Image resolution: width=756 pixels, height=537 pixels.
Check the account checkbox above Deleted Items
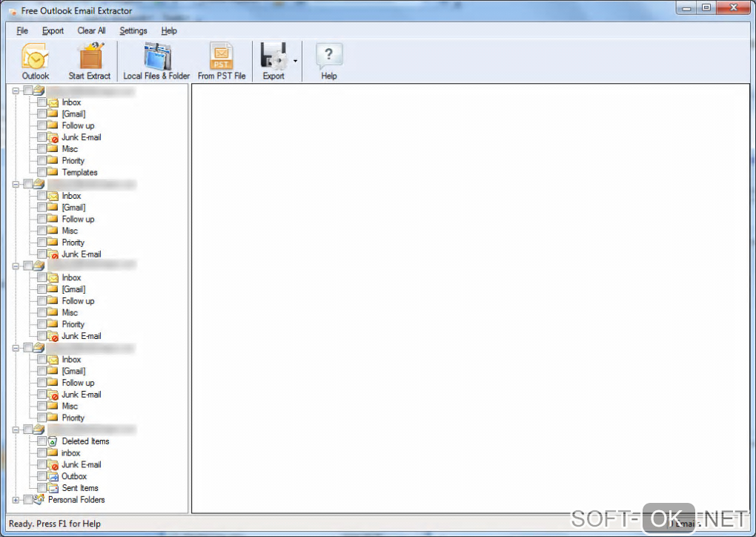coord(28,429)
